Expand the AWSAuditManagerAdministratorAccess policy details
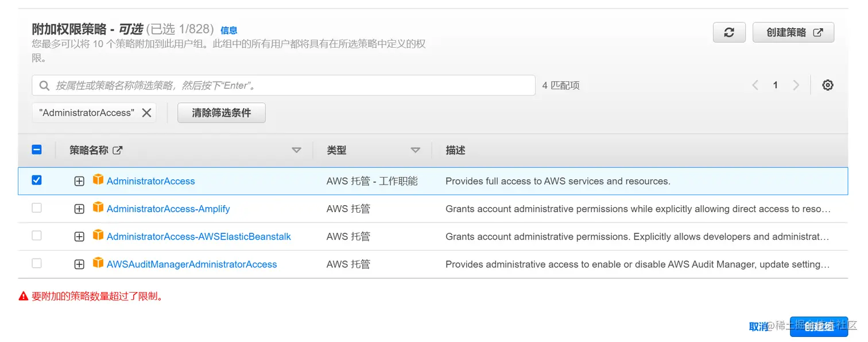The image size is (868, 342). pyautogui.click(x=79, y=264)
